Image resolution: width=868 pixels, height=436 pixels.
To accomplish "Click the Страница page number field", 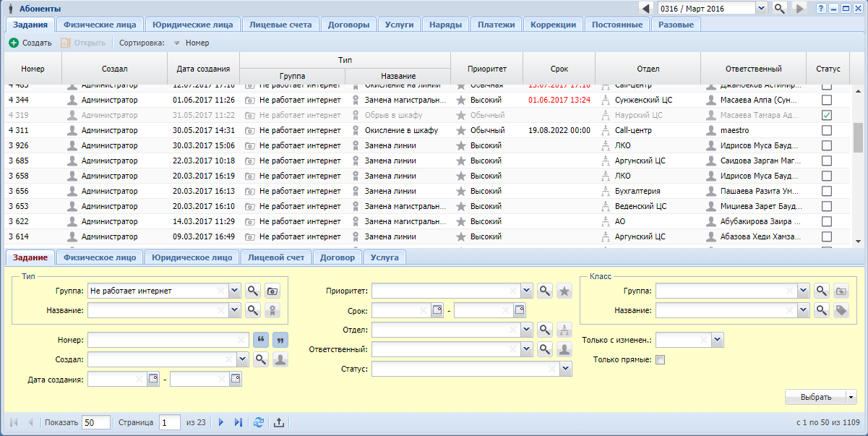I will [x=169, y=422].
